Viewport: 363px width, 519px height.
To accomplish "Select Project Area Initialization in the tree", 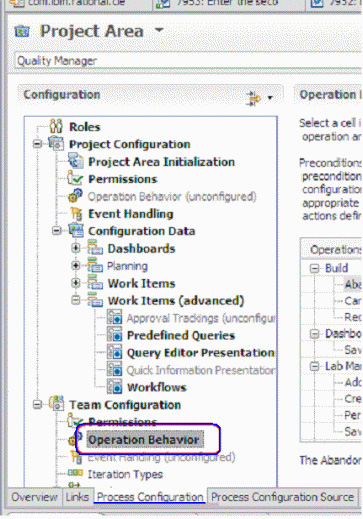I will coord(161,162).
